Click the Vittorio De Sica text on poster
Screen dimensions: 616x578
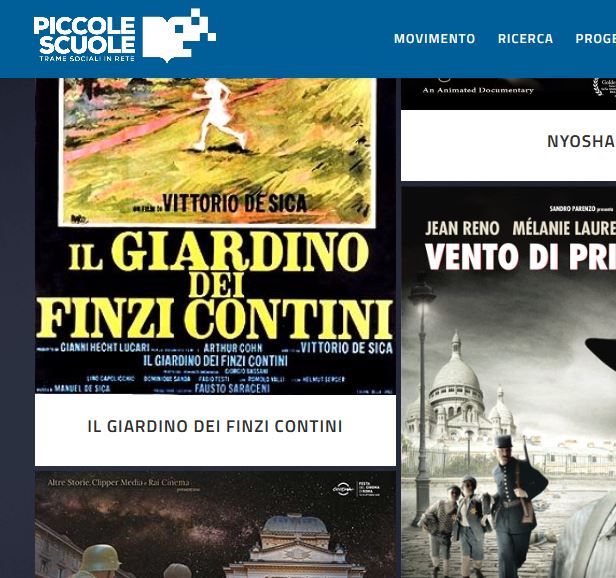pyautogui.click(x=235, y=204)
